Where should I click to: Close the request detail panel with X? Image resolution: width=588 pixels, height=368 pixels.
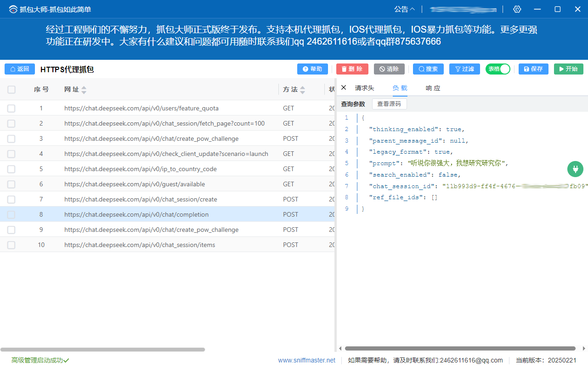344,87
